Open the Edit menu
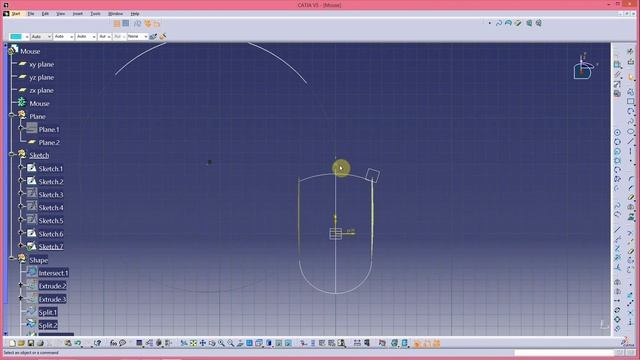The height and width of the screenshot is (360, 640). 45,13
